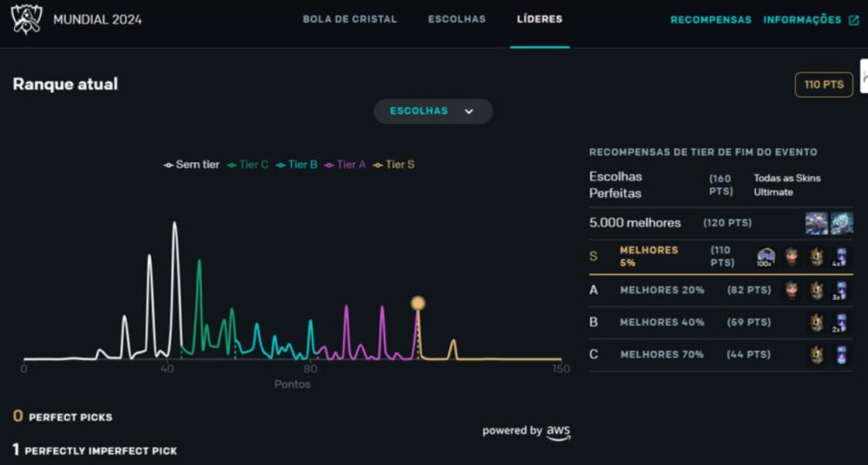Click the AWS logo
Viewport: 868px width, 465px height.
coord(558,432)
